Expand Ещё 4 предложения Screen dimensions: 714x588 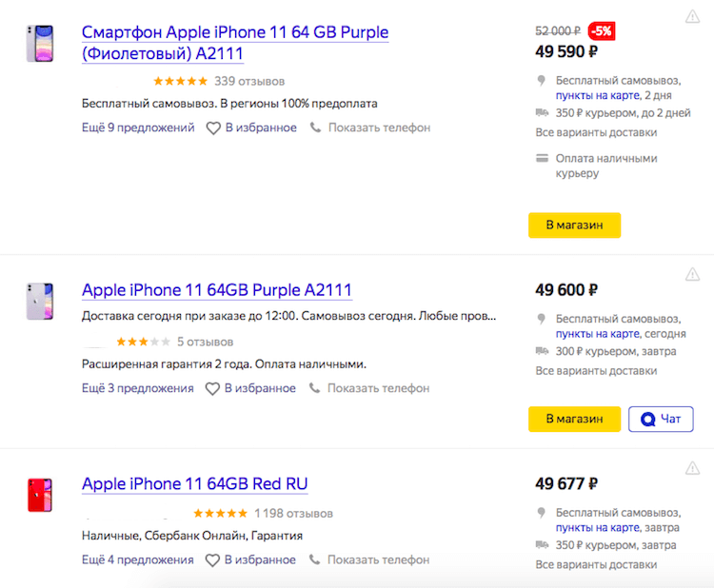[137, 559]
